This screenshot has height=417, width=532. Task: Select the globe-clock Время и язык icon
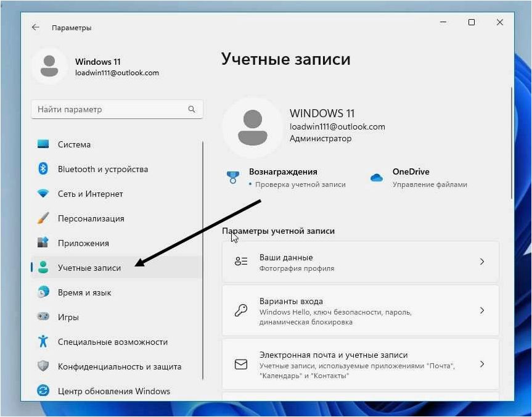43,292
